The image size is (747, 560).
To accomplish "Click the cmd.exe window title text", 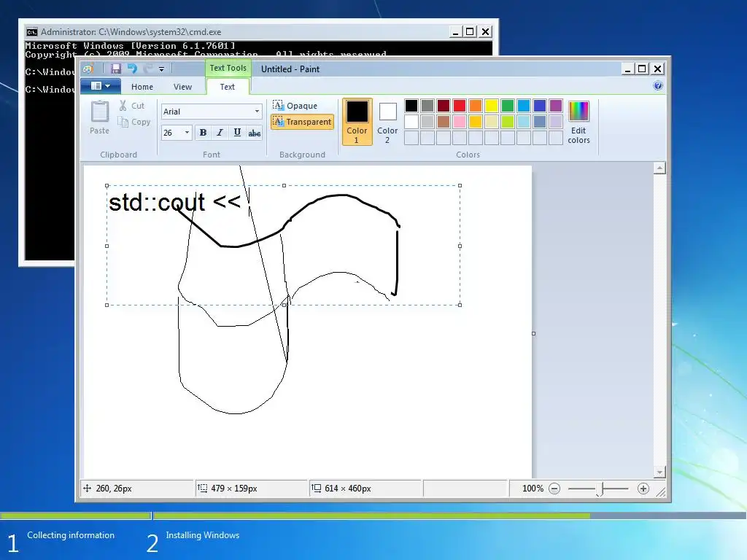I will (x=131, y=32).
